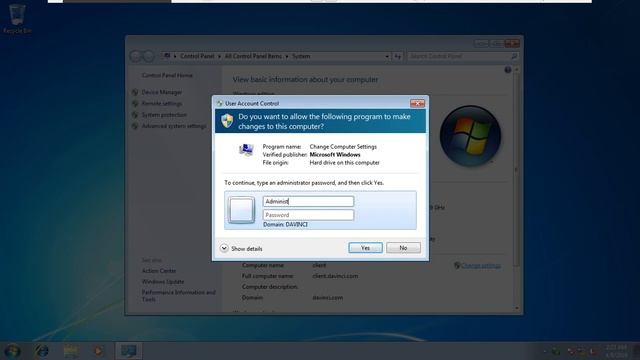Click Search Control Panel box

[463, 56]
